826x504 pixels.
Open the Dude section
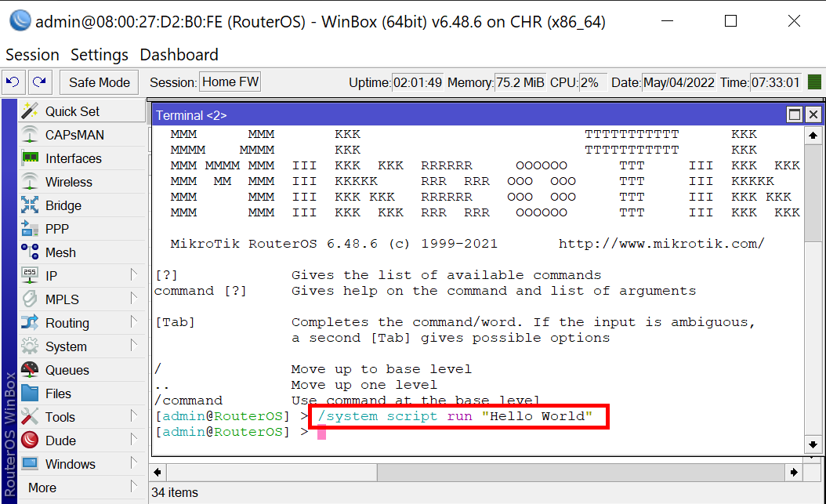point(60,441)
